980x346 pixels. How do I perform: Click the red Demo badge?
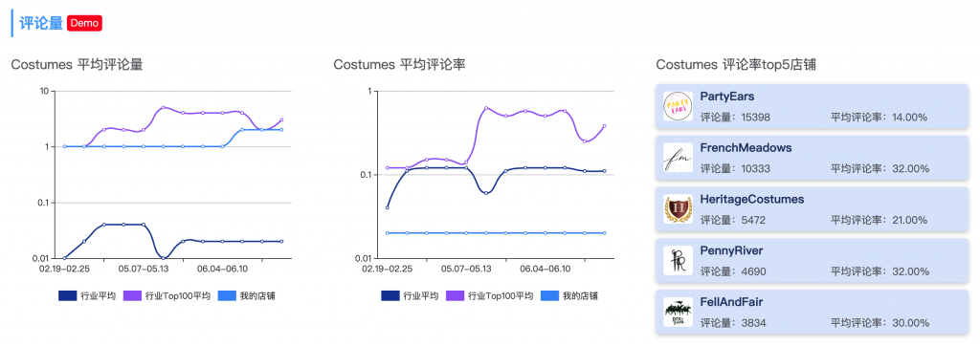[84, 23]
